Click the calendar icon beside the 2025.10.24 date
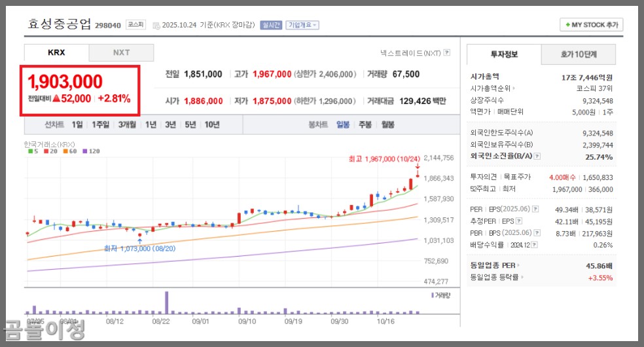 pyautogui.click(x=156, y=26)
